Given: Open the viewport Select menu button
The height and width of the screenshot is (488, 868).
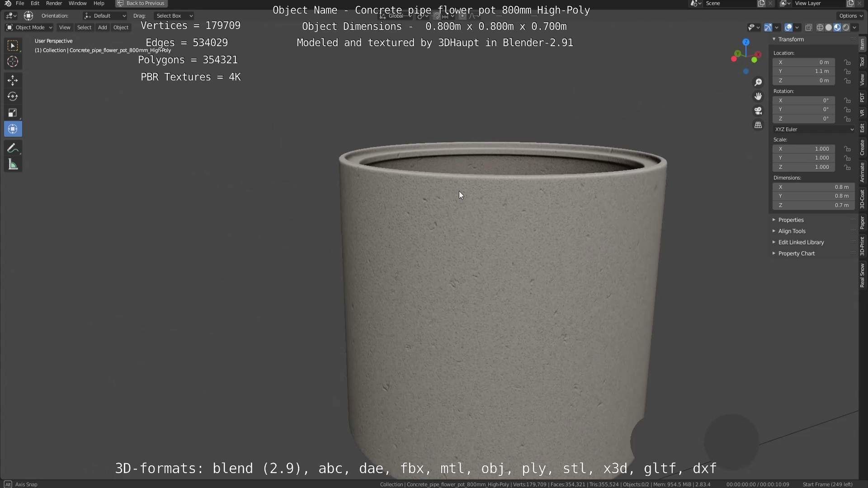Looking at the screenshot, I should coord(84,28).
